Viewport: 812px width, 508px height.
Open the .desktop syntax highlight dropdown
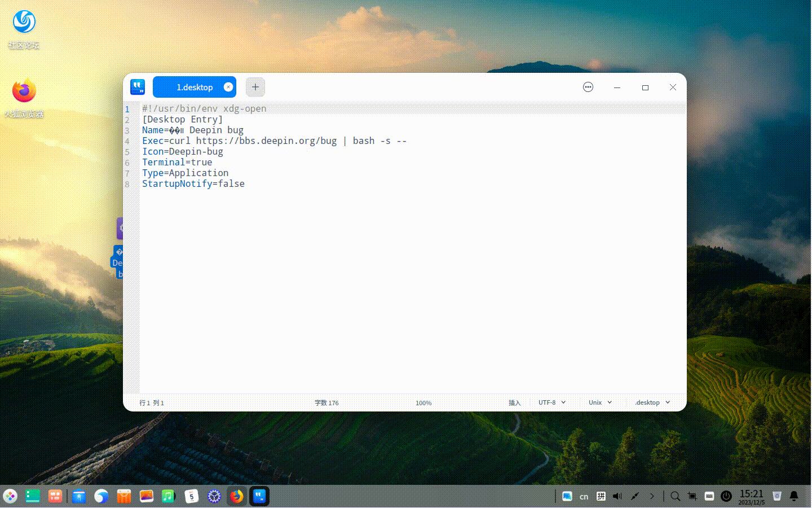(x=652, y=402)
